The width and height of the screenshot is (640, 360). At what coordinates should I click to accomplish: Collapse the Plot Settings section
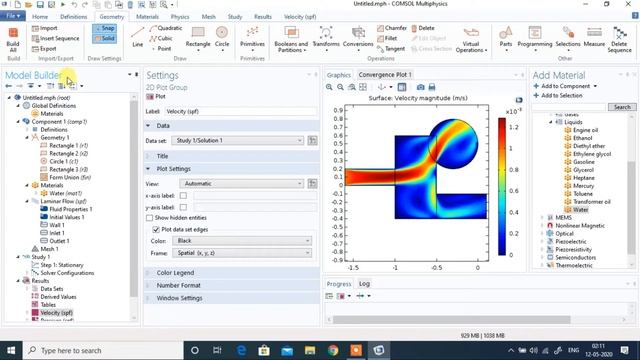coord(231,169)
